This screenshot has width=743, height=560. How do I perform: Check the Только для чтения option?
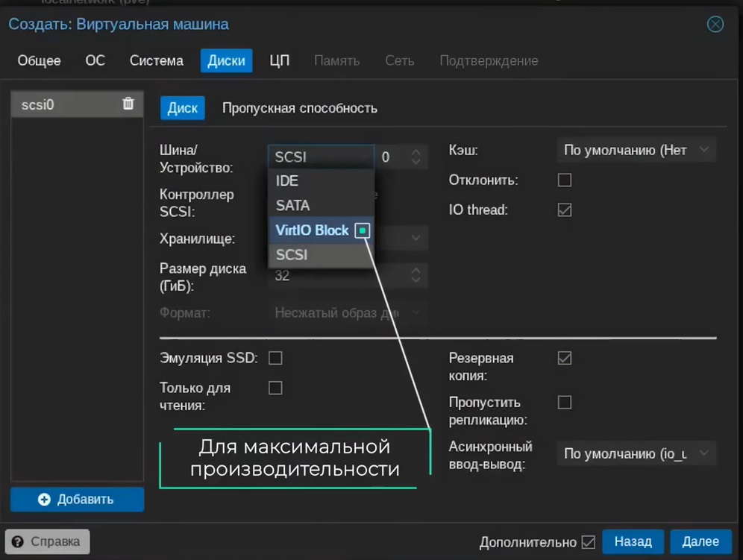pos(275,387)
